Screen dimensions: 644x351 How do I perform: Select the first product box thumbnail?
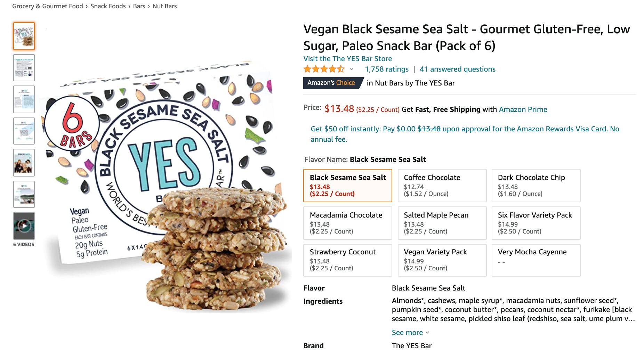point(24,36)
